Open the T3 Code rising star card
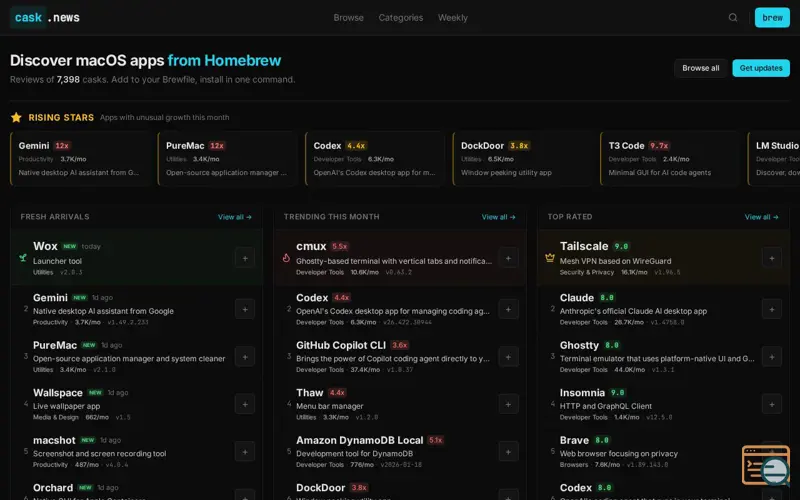 670,159
